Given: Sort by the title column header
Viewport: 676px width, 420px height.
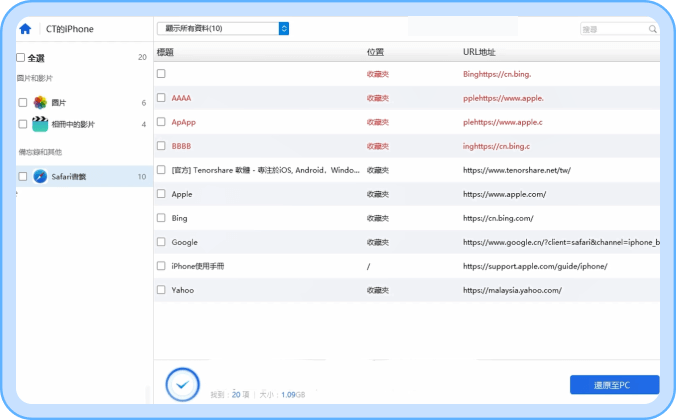Looking at the screenshot, I should (165, 52).
